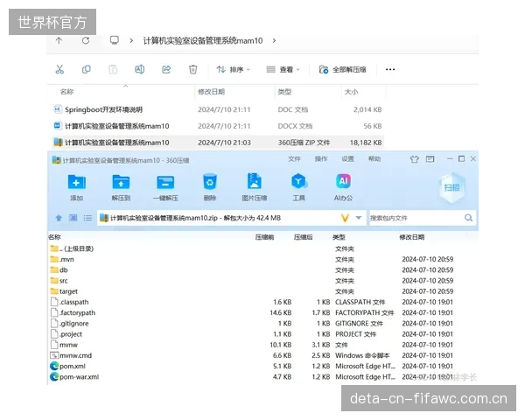Screen dimensions: 525x420
Task: Sort Explorer list by 修改日期 column
Action: pos(211,92)
